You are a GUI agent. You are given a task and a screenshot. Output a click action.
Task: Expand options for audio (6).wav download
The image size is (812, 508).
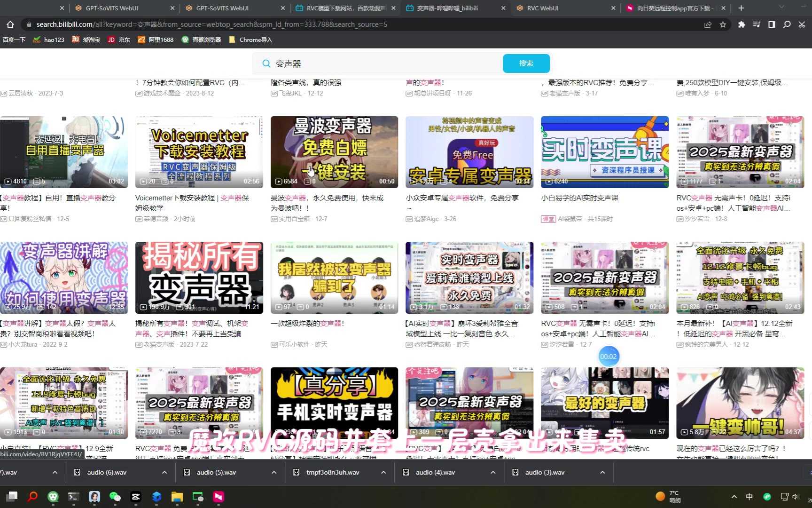(x=164, y=472)
